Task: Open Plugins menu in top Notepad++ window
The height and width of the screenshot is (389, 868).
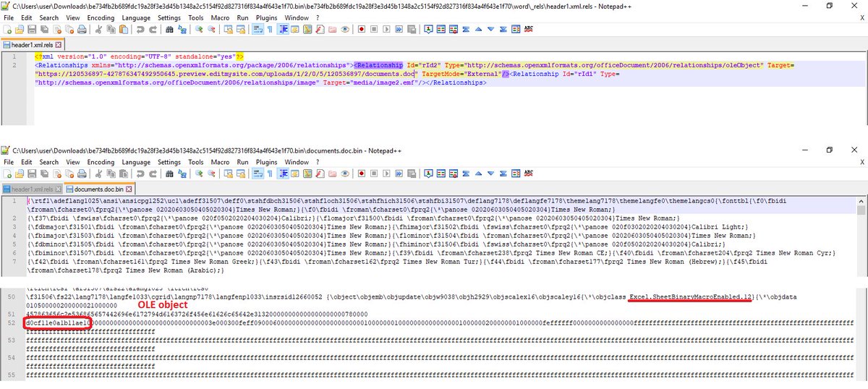Action: point(266,17)
